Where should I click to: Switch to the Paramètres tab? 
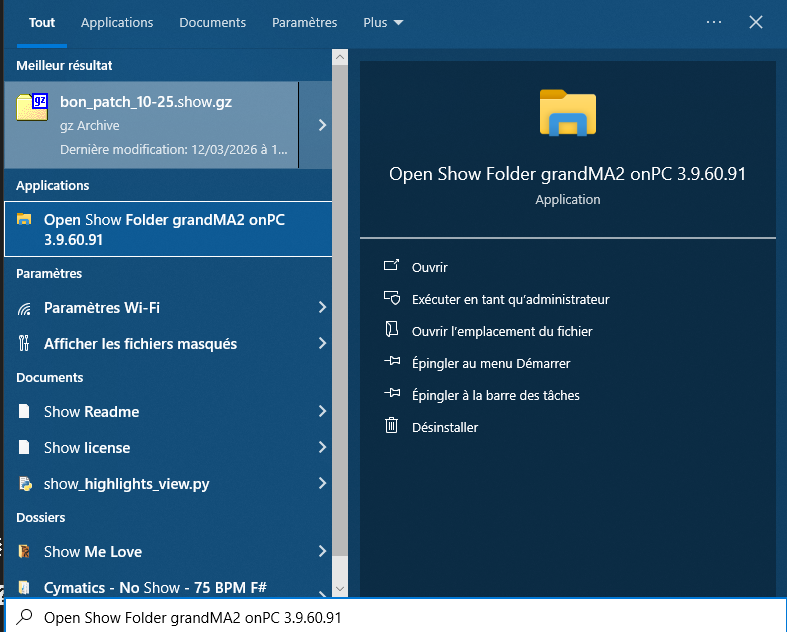304,23
